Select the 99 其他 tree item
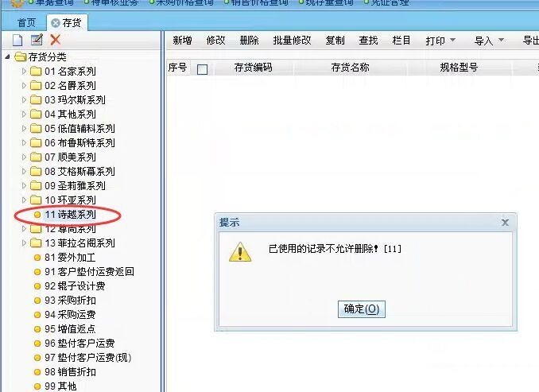 click(60, 386)
